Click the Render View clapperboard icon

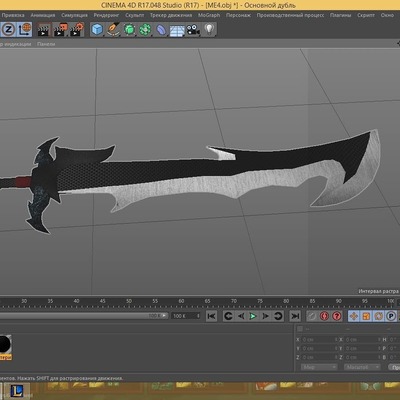point(43,30)
